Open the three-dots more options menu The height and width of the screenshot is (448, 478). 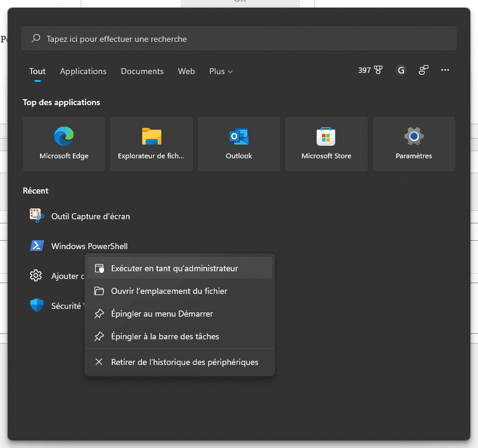click(445, 70)
